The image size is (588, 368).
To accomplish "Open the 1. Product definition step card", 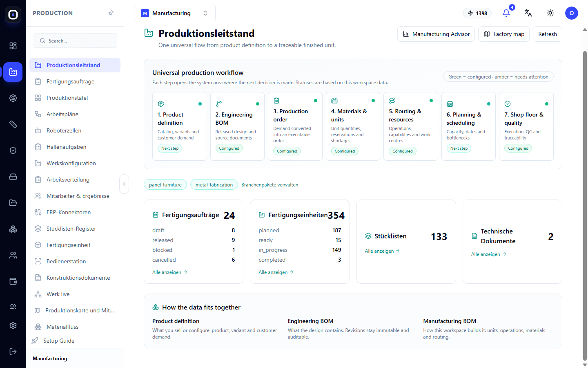I will click(180, 126).
